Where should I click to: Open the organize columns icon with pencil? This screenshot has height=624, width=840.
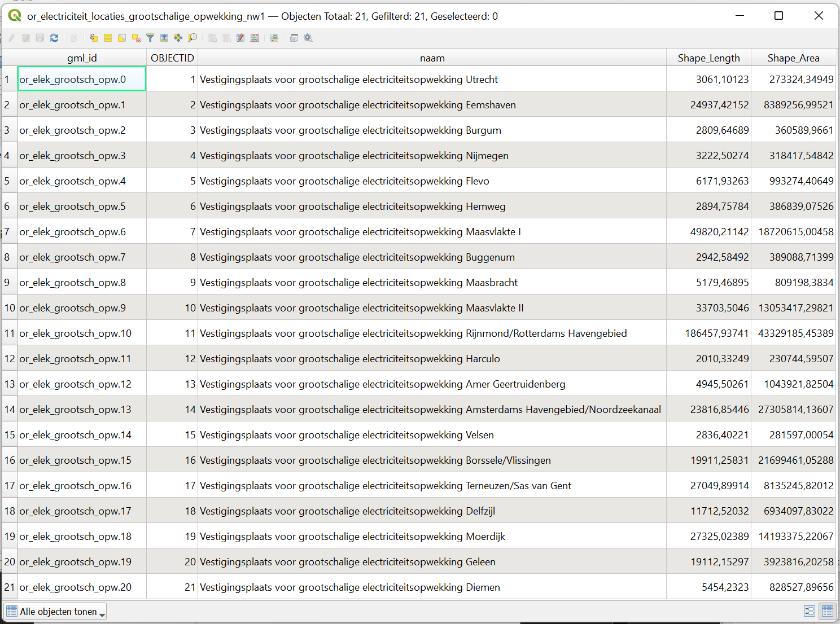pyautogui.click(x=240, y=38)
